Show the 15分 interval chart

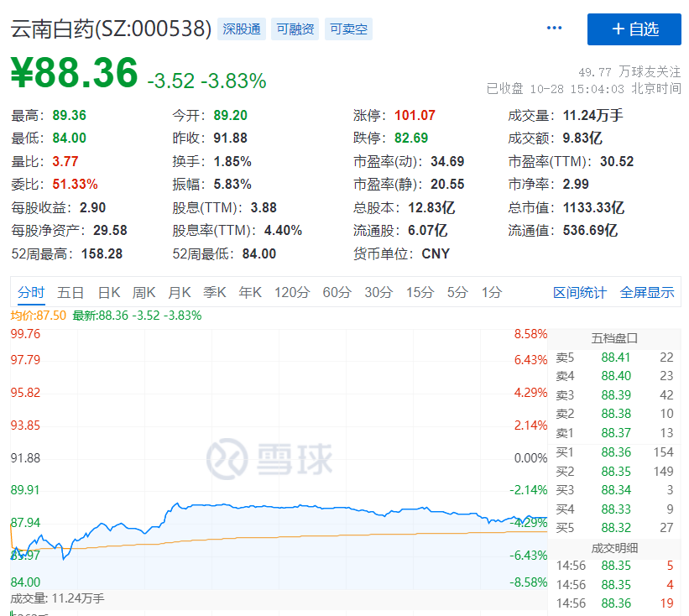419,293
